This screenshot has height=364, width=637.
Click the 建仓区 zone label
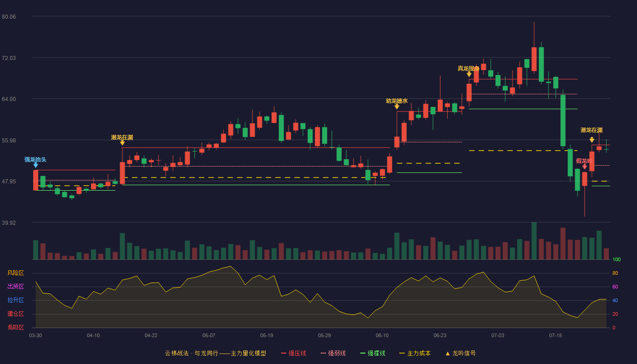[15, 314]
